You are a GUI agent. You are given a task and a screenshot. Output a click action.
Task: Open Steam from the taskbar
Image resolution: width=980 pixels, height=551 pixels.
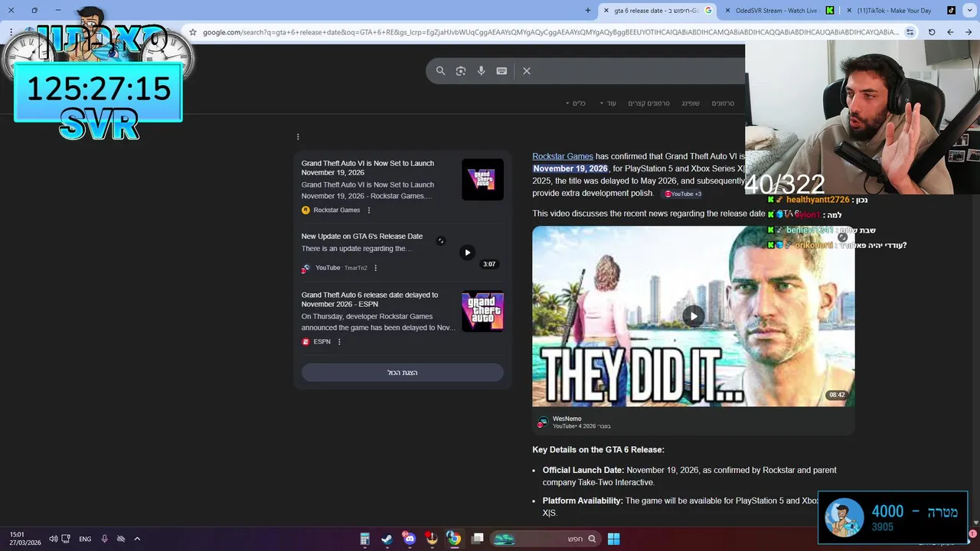(387, 539)
